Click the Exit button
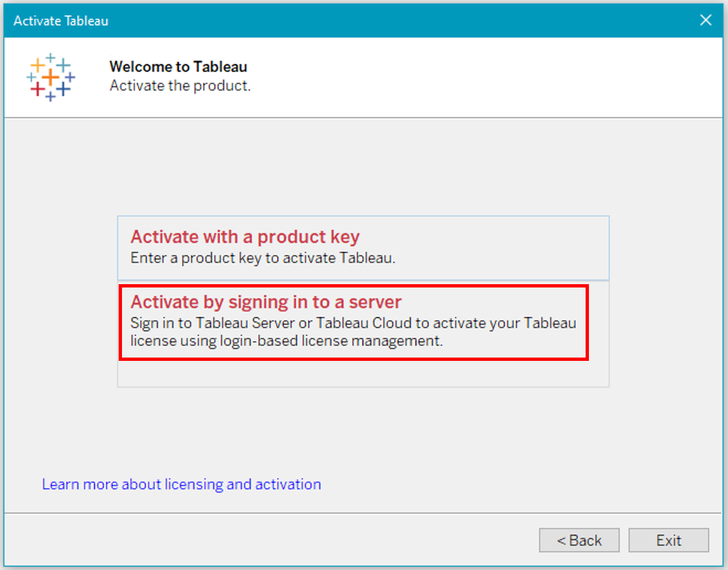The height and width of the screenshot is (570, 728). pos(668,540)
